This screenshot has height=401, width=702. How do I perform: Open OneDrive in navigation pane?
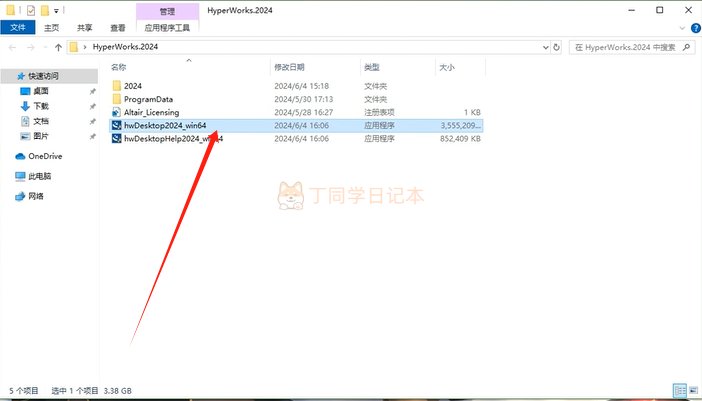(x=45, y=156)
